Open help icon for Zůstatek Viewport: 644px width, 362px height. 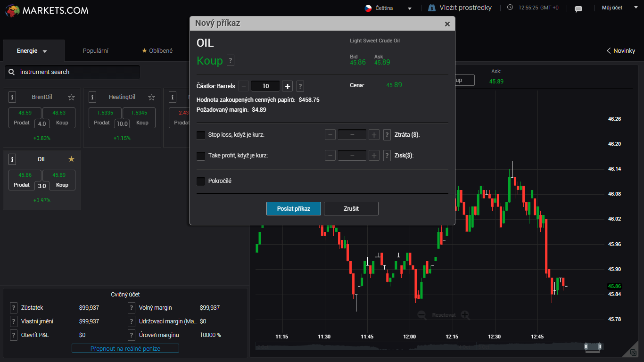click(x=14, y=308)
